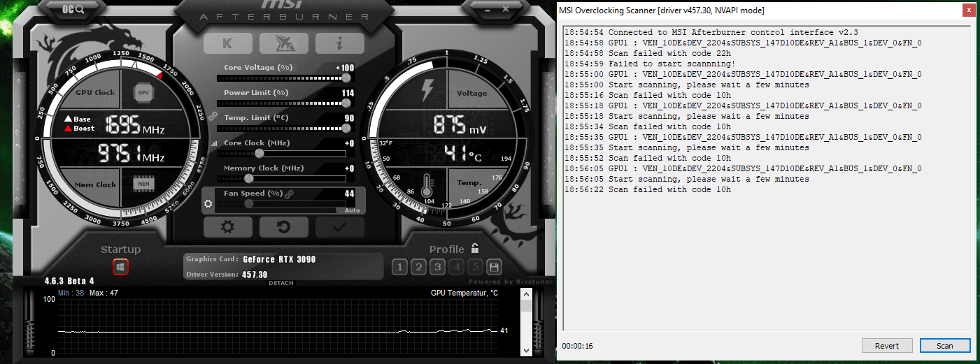This screenshot has width=980, height=364.
Task: Save profile with the floppy disk icon
Action: 494,267
